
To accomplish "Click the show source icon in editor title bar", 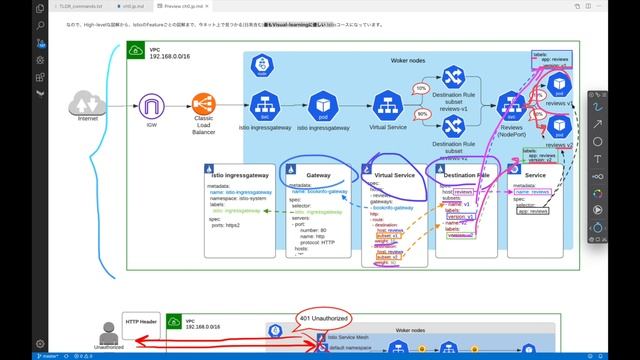I will 577,6.
